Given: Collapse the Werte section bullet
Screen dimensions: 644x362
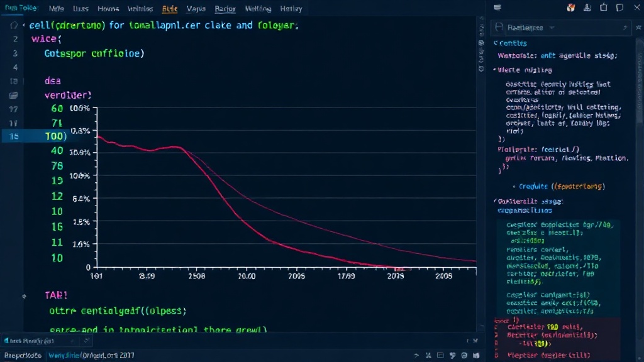Looking at the screenshot, I should pos(494,70).
